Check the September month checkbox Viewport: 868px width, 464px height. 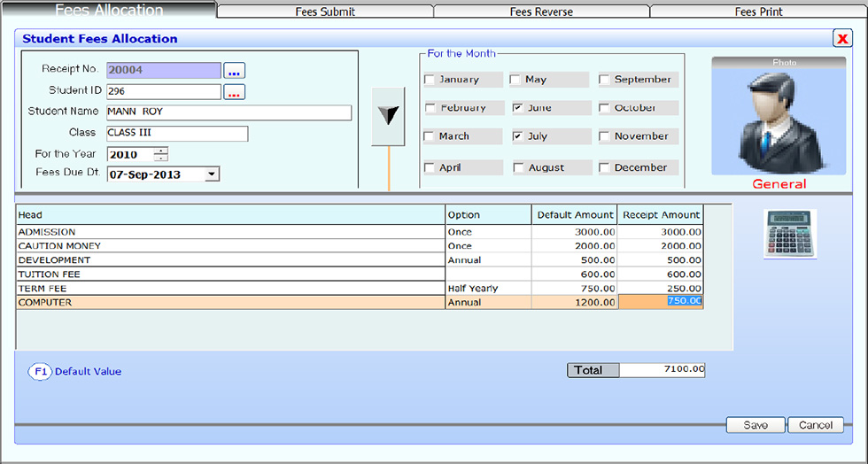[604, 80]
